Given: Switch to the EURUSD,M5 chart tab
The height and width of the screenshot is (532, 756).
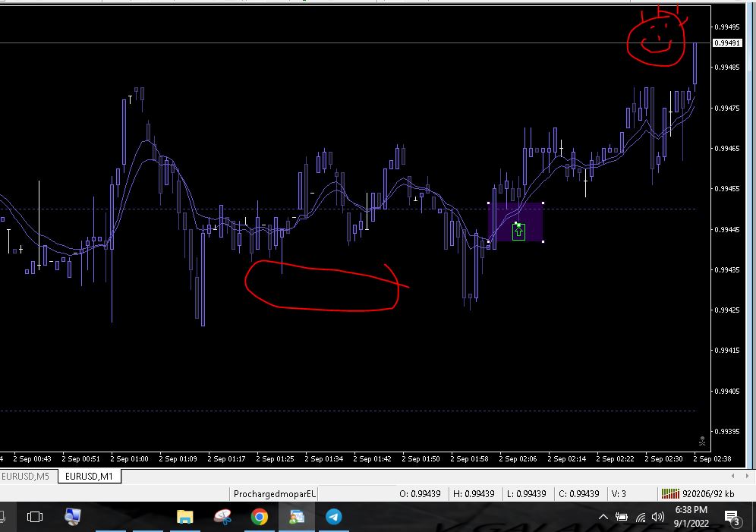Looking at the screenshot, I should pos(26,476).
